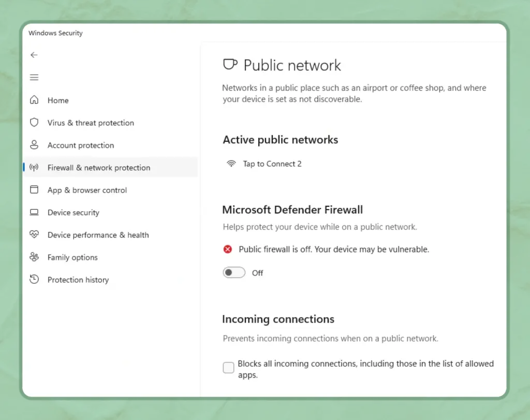Click the Blocks all incoming connections label text

(x=366, y=369)
